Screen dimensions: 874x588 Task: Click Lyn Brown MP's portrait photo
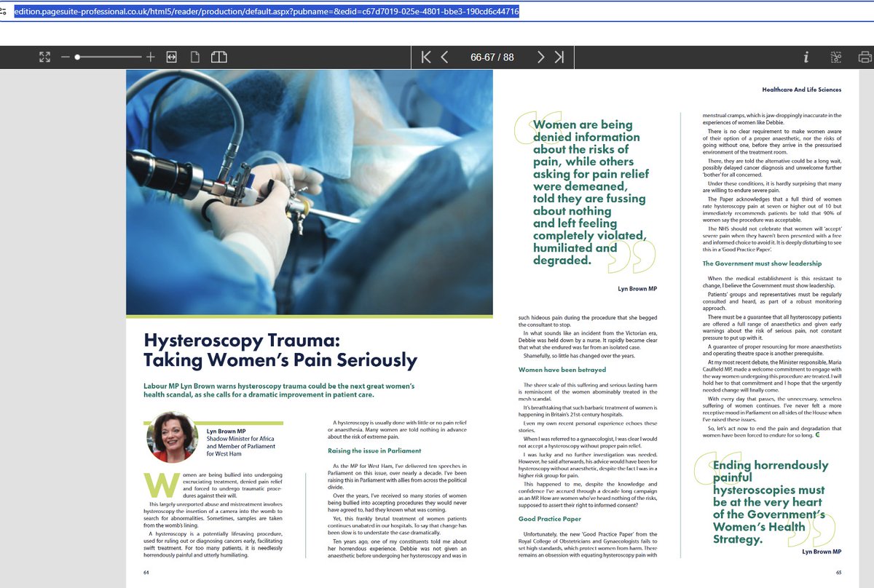[x=173, y=437]
